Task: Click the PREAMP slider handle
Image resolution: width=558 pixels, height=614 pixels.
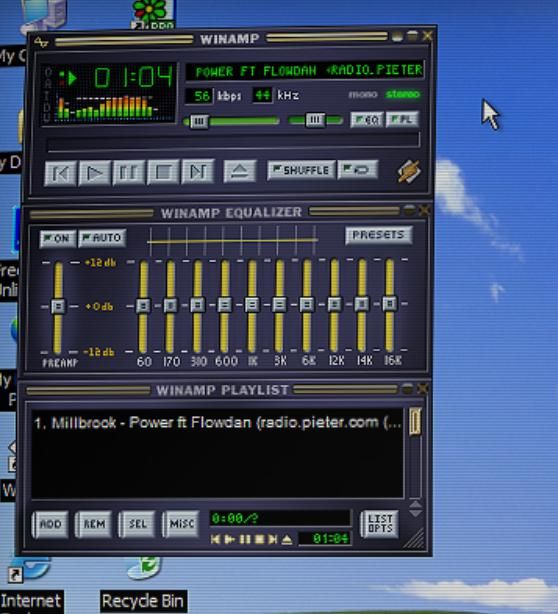Action: [x=58, y=306]
